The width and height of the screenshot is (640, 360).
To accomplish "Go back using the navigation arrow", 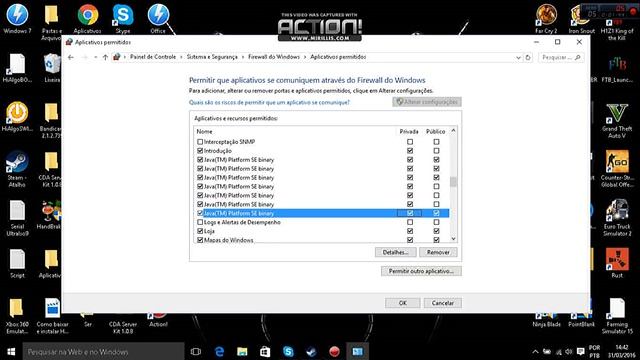I will click(71, 58).
